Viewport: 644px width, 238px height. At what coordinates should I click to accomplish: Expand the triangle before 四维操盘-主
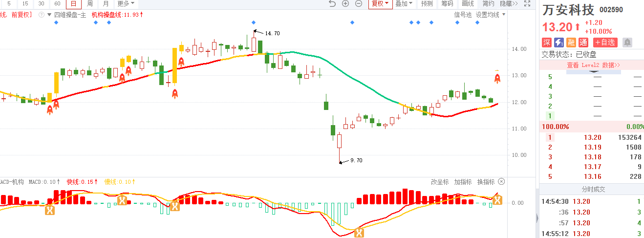pos(48,15)
